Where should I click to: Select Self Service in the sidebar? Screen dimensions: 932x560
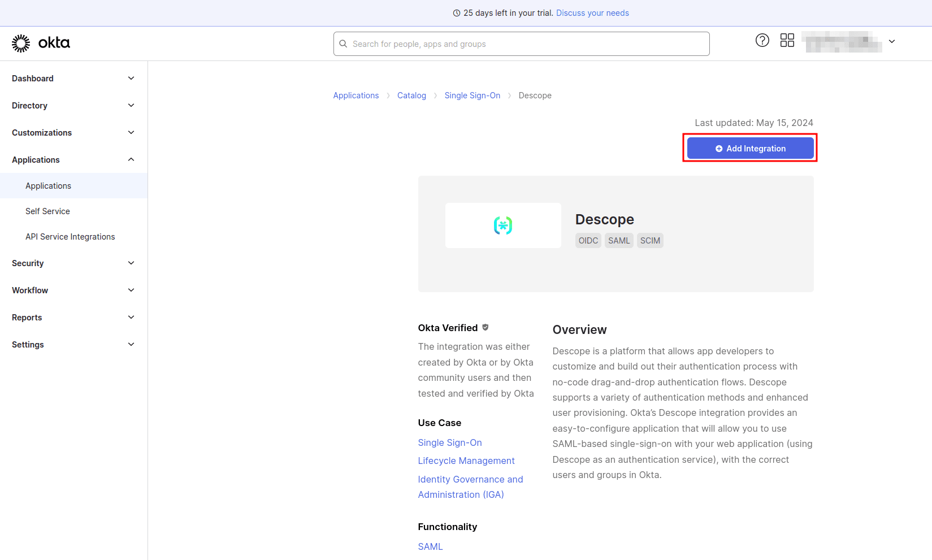pyautogui.click(x=47, y=211)
